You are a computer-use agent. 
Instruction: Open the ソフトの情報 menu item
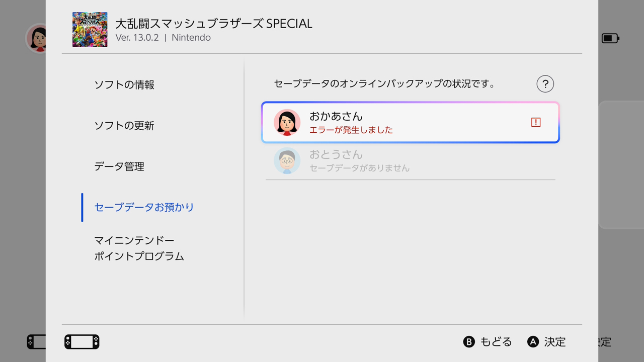[x=124, y=85]
